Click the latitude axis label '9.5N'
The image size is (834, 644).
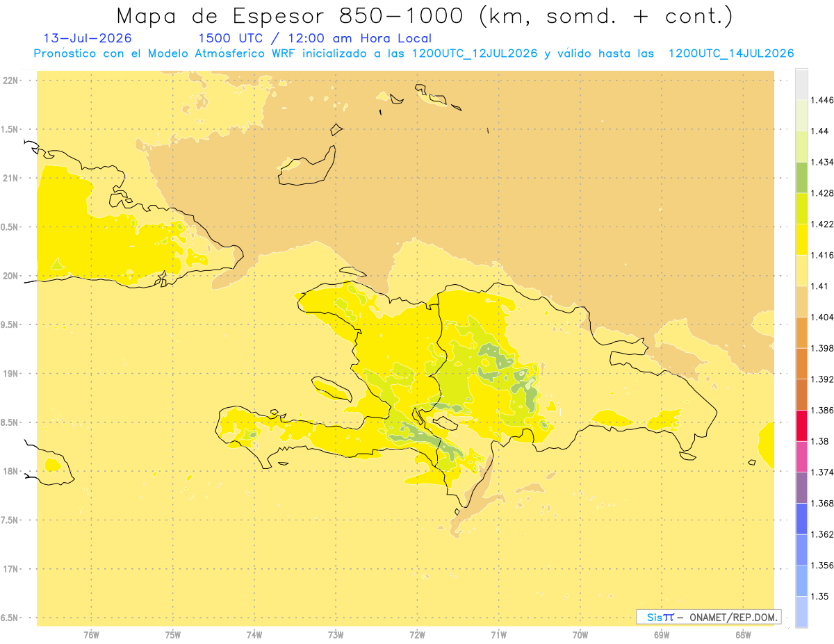(10, 324)
